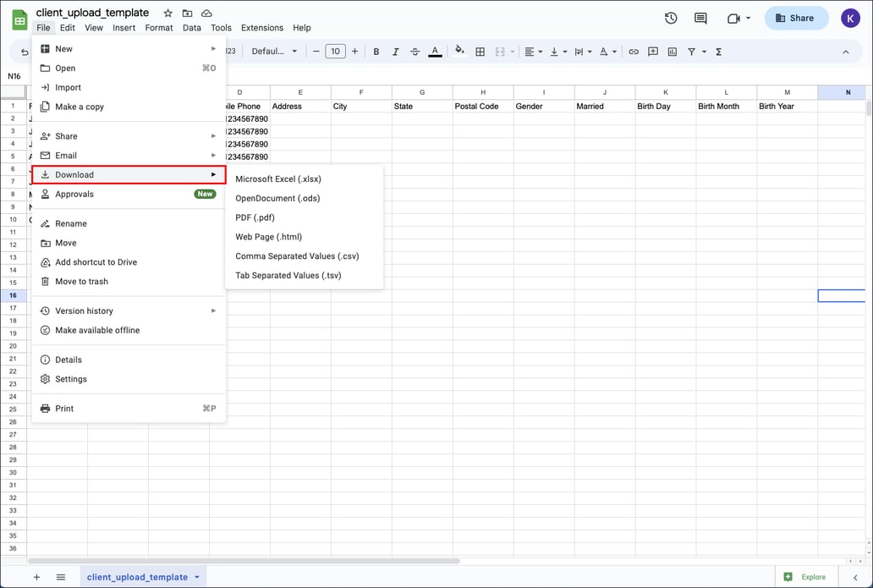
Task: Select Import in File menu
Action: pyautogui.click(x=129, y=87)
